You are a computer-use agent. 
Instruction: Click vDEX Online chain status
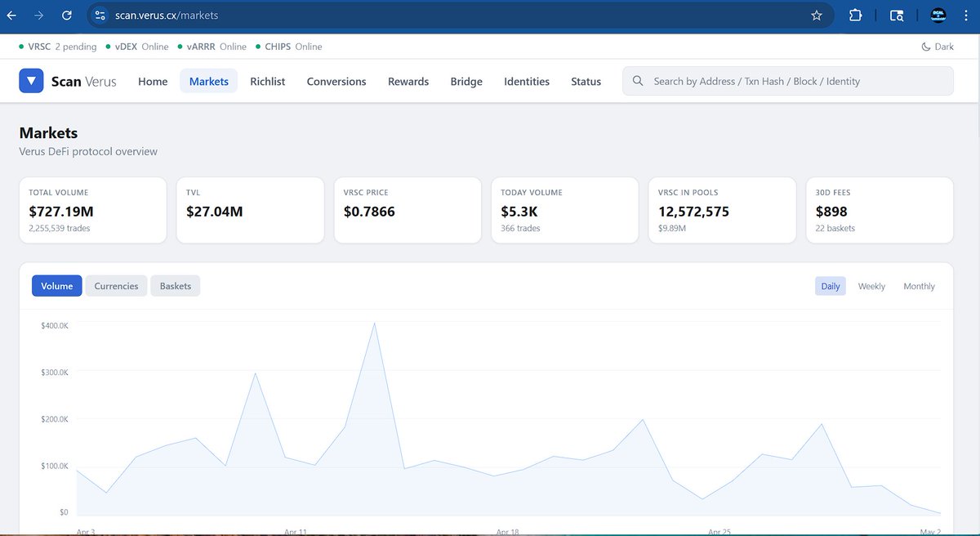pyautogui.click(x=137, y=47)
